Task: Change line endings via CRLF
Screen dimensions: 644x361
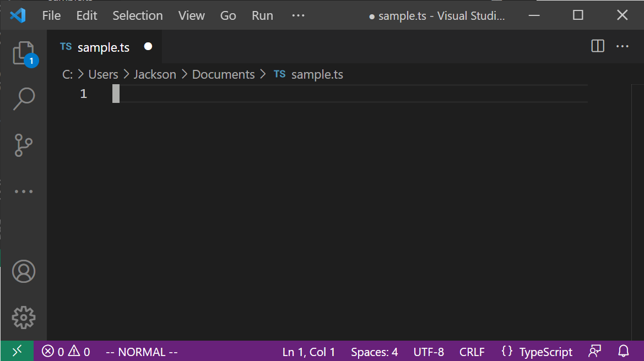Action: tap(472, 351)
